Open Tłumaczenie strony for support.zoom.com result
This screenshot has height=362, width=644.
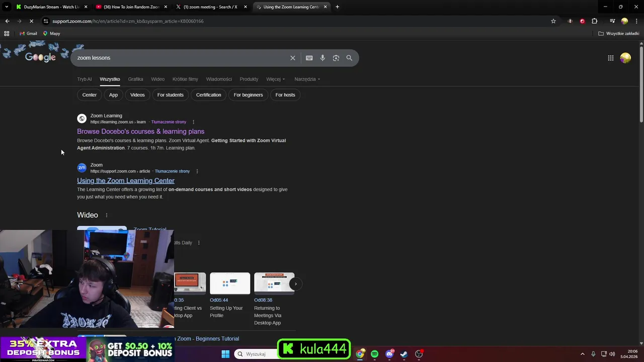[172, 171]
